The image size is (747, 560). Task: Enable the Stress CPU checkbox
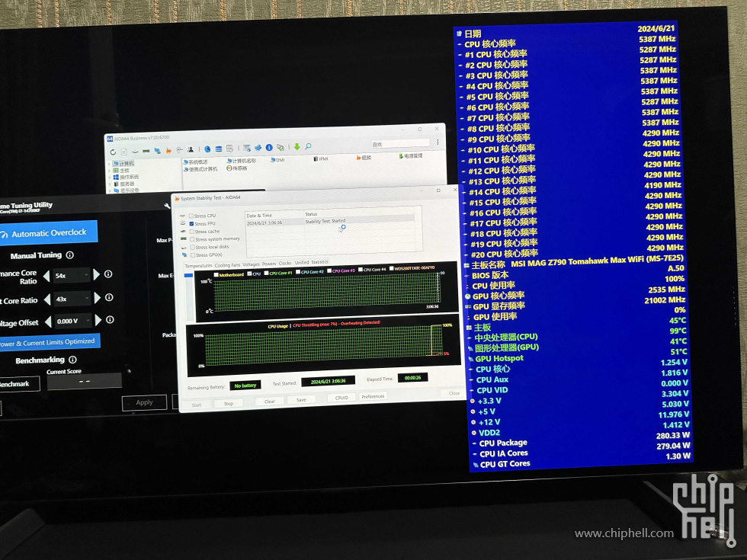tap(191, 216)
